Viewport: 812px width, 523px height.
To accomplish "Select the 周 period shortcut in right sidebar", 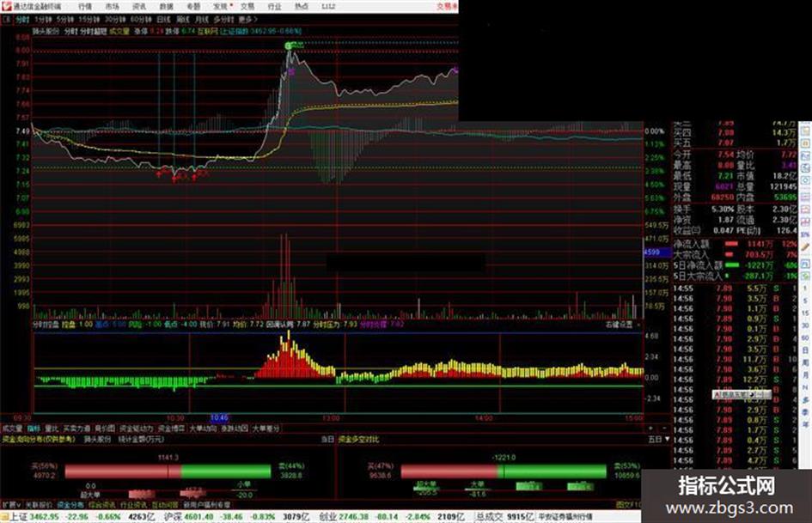I will 805,362.
